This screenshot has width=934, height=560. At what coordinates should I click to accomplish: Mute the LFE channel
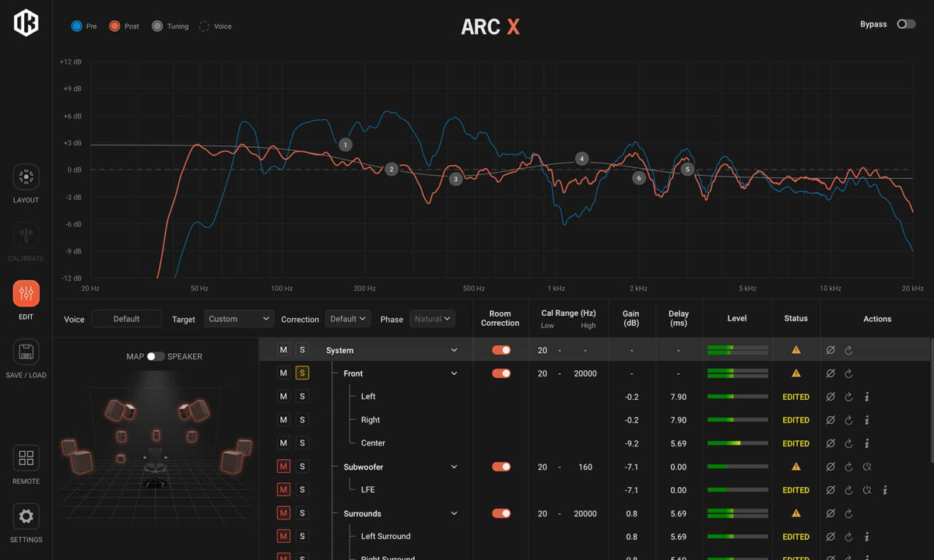click(283, 490)
